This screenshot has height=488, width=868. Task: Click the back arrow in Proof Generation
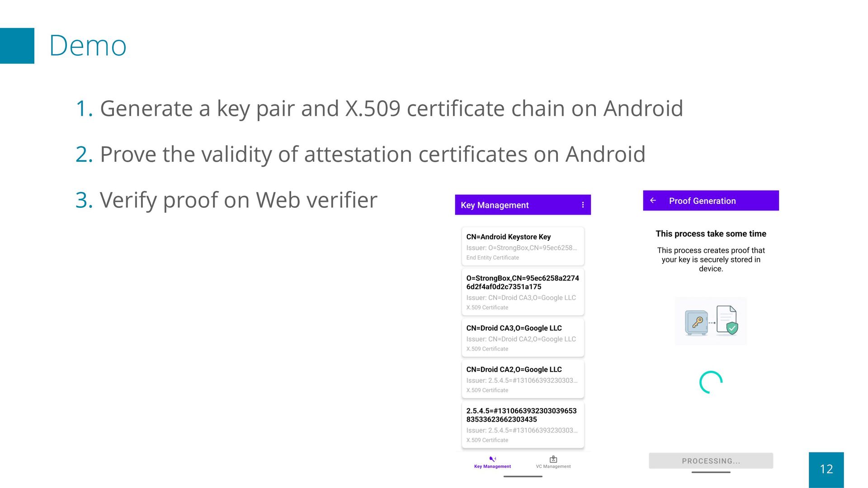653,201
